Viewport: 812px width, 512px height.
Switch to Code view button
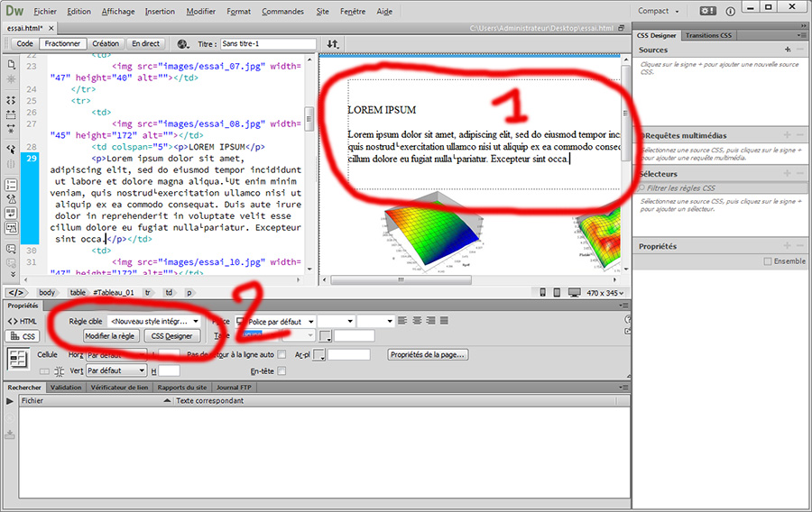click(24, 44)
